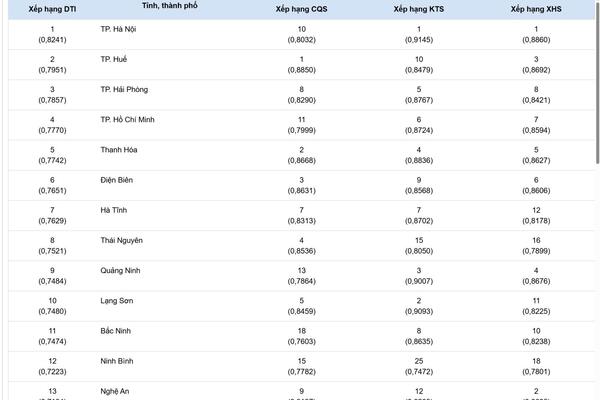Click the vertical scrollbar on the right
600x400 pixels.
point(596,80)
